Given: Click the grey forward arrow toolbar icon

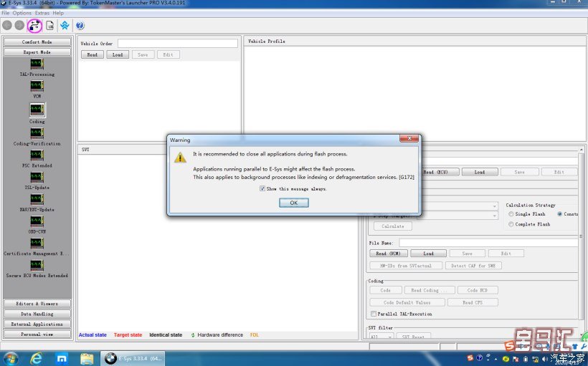Looking at the screenshot, I should coord(19,26).
